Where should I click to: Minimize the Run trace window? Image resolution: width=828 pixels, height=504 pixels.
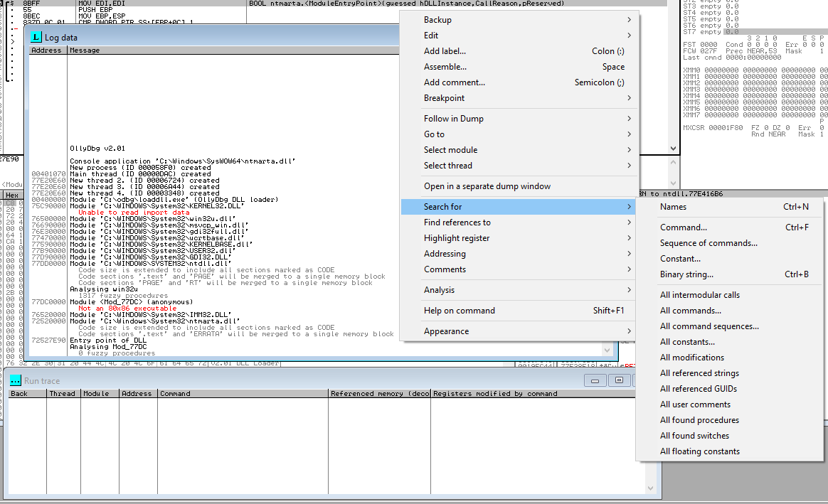pos(595,380)
